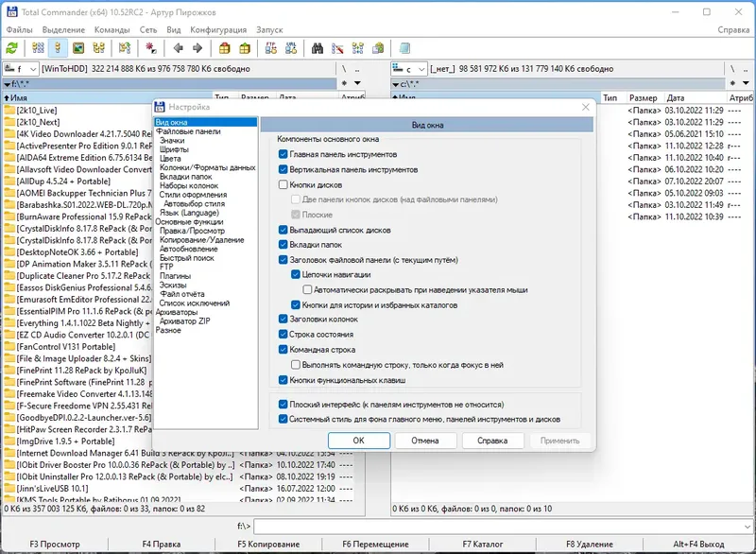Click the left panel f:\*.* path arrow
The height and width of the screenshot is (554, 756).
pos(8,84)
